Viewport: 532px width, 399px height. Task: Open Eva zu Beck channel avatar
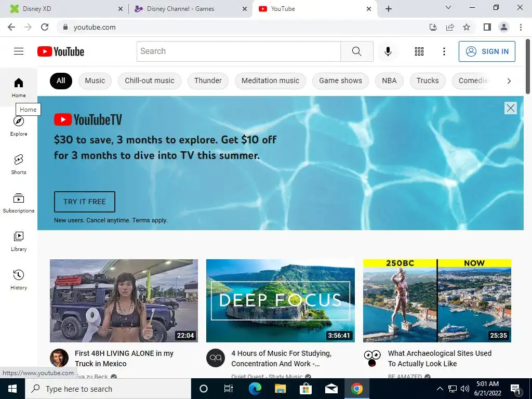(59, 358)
